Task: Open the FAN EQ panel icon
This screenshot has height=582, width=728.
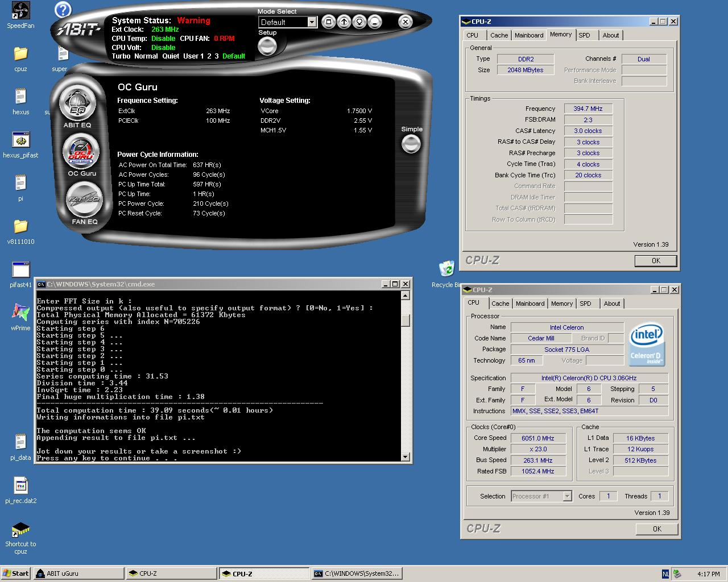Action: [84, 200]
